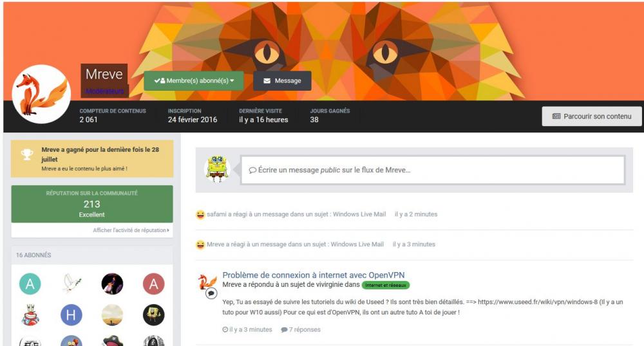
Task: Open the white dove subscriber avatar
Action: click(x=71, y=284)
